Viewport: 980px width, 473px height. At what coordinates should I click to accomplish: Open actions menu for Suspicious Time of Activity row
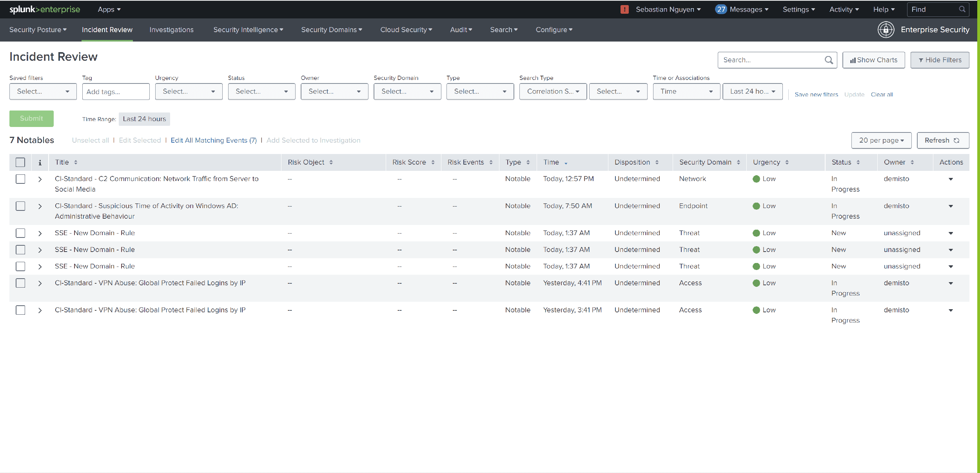click(951, 206)
